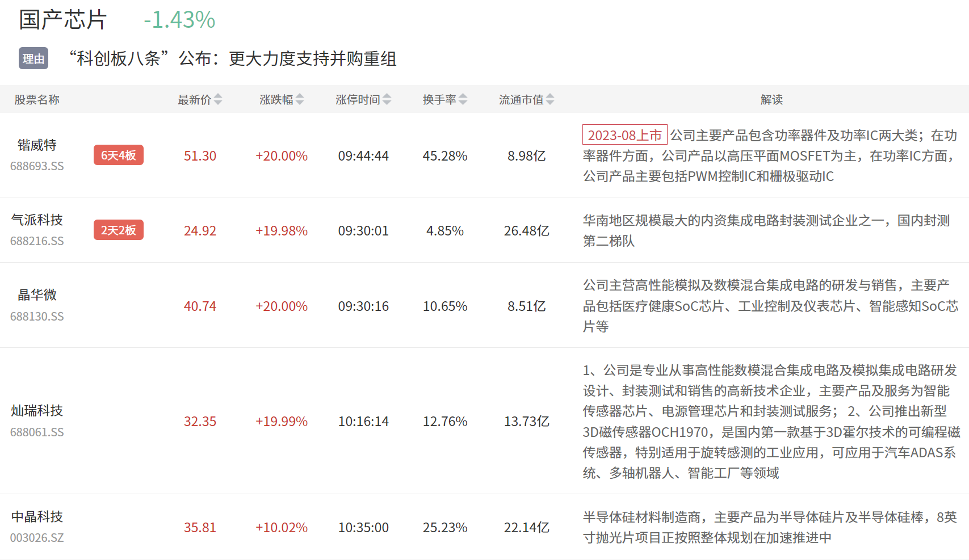Open stock 中晶科技
This screenshot has height=560, width=969.
[x=37, y=517]
